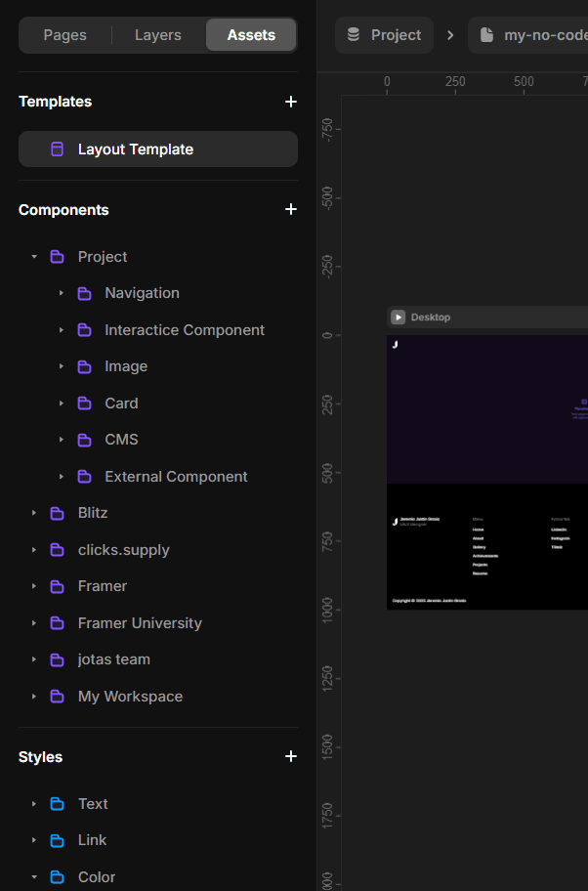Click the breadcrumb chevron separator
Image resolution: width=588 pixels, height=891 pixels.
click(450, 35)
